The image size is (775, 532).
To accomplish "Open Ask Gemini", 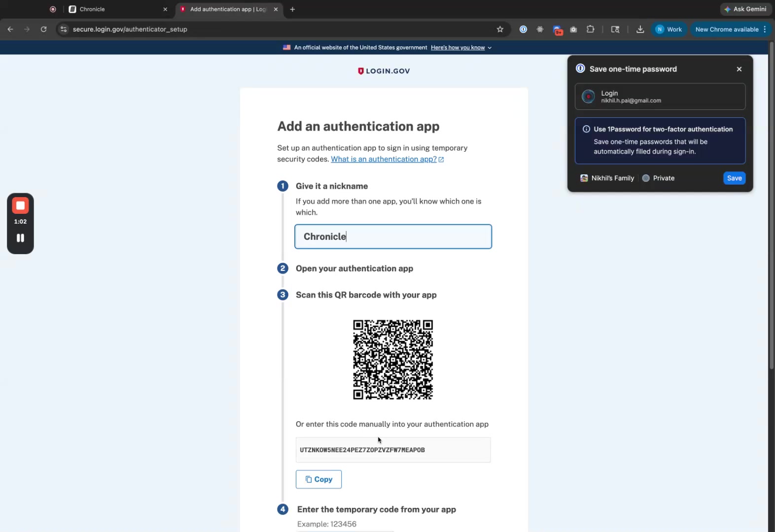I will (745, 9).
